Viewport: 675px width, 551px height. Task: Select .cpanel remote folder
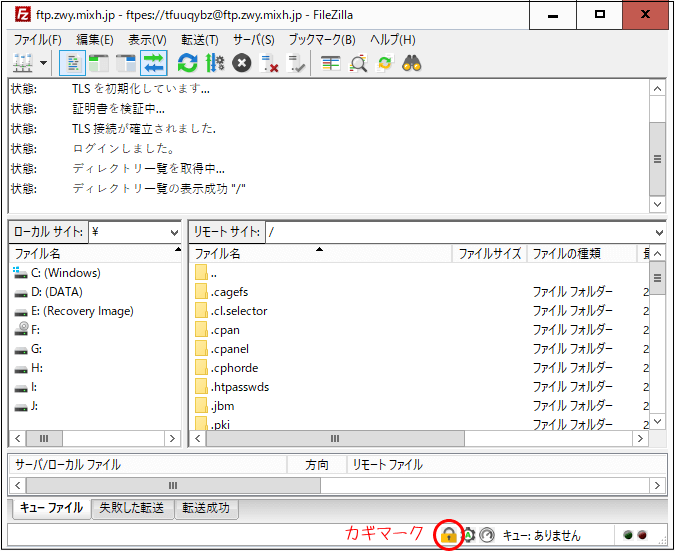[222, 349]
